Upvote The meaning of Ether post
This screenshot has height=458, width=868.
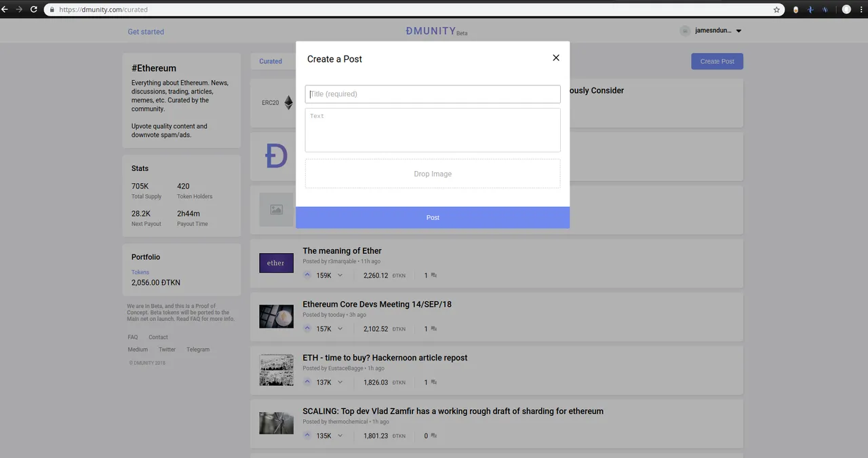pos(307,275)
